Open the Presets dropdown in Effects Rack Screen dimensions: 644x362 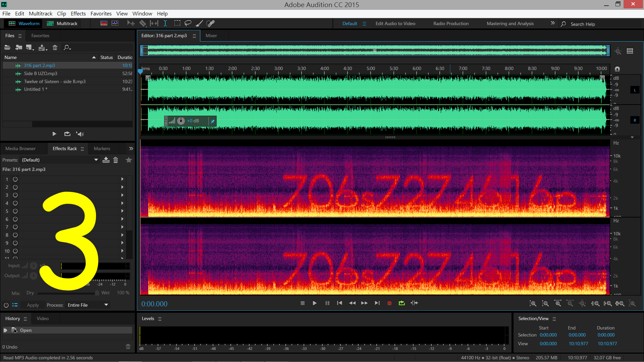(96, 160)
